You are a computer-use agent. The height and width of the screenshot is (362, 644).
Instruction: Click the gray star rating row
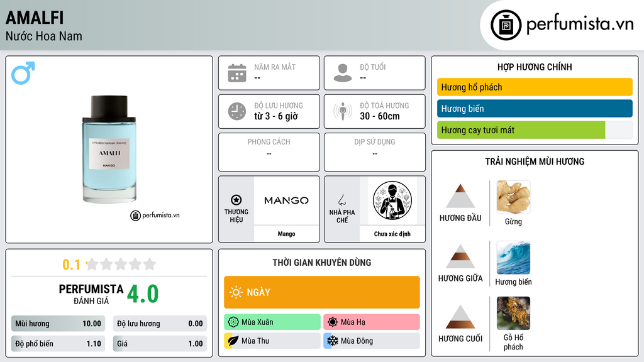(x=121, y=265)
